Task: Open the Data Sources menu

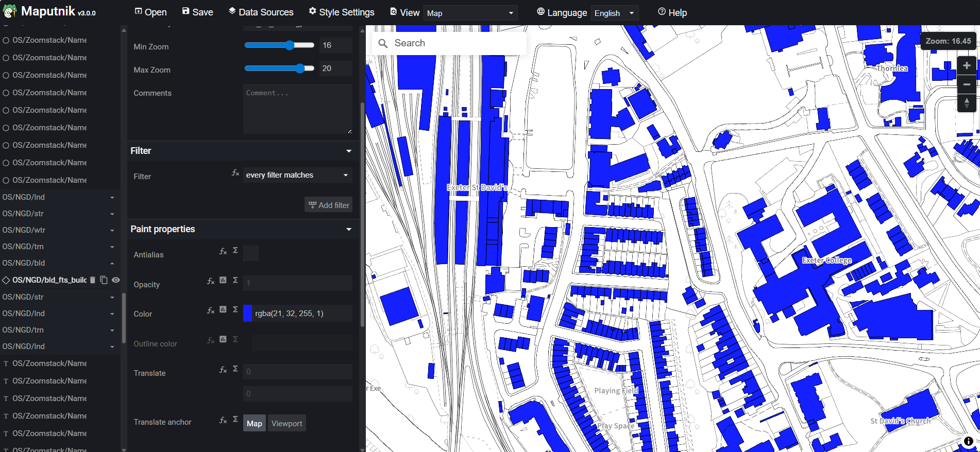Action: click(261, 12)
